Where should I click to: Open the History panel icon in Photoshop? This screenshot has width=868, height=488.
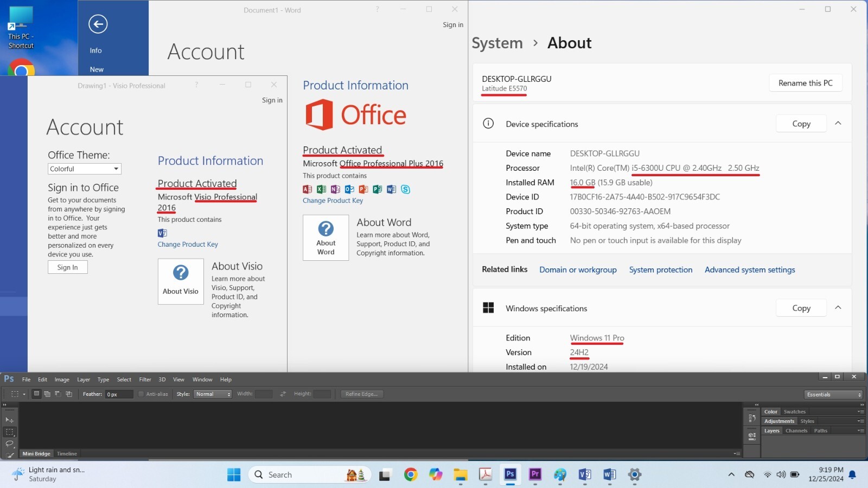tap(752, 418)
